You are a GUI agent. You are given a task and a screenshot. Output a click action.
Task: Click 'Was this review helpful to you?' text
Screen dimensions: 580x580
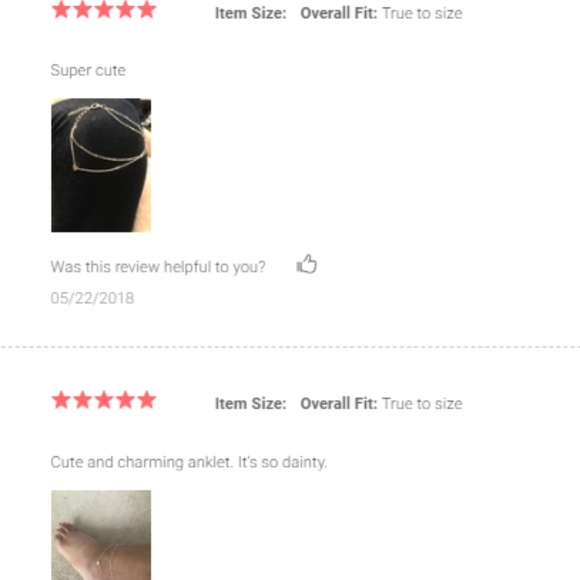[x=158, y=267]
